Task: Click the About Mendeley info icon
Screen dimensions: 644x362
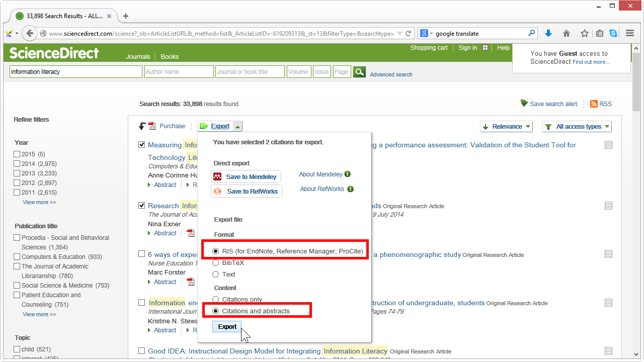Action: 348,174
